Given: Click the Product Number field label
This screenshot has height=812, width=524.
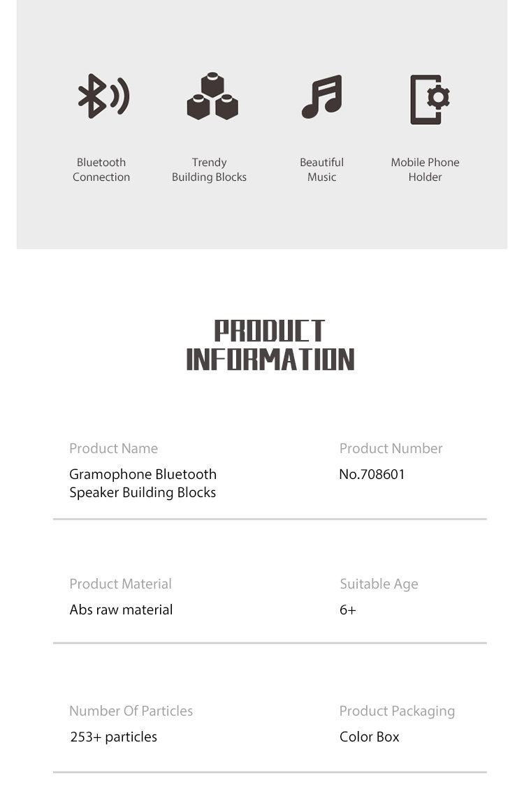Looking at the screenshot, I should click(391, 448).
